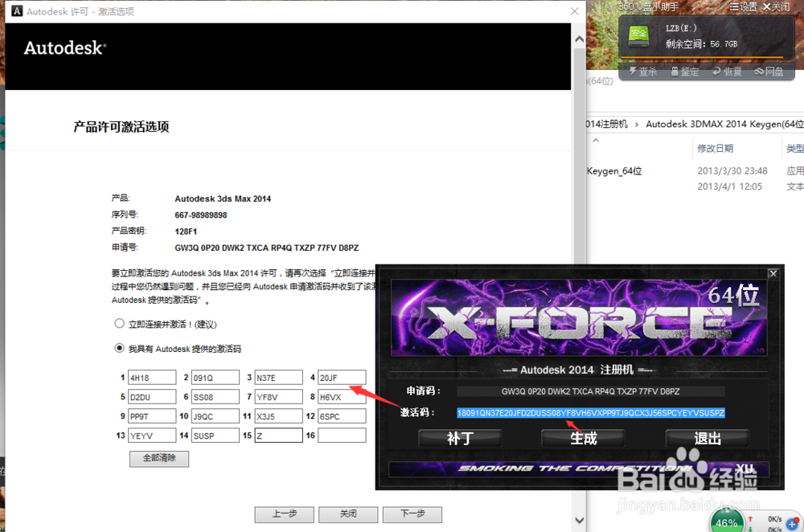
Task: Click '恢复' restore icon in U盘小助手
Action: 727,72
